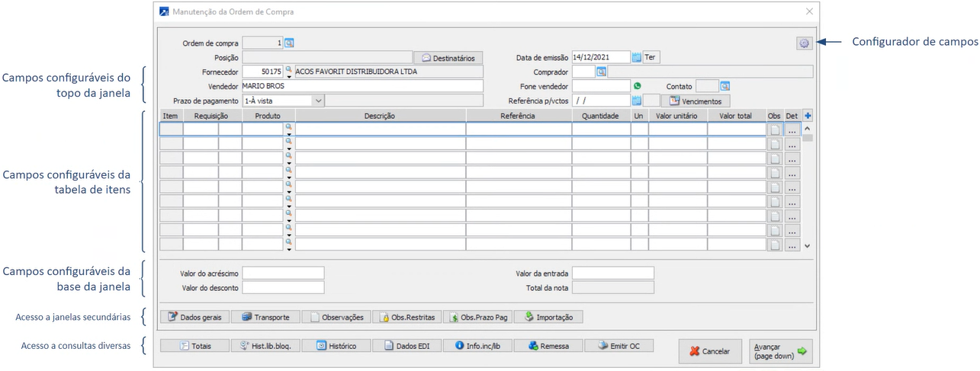Click Emitir OC to print the order
This screenshot has width=980, height=371.
(619, 345)
